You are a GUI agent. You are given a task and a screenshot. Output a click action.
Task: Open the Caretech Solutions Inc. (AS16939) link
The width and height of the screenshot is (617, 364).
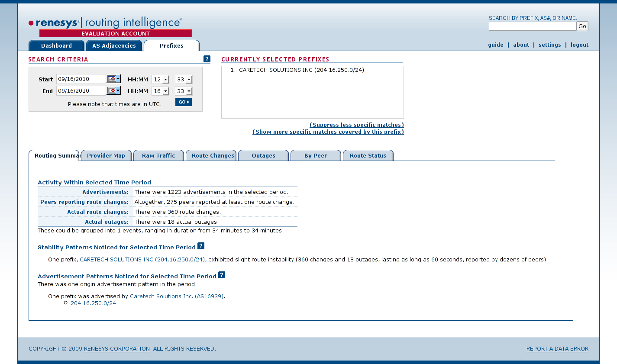point(177,296)
